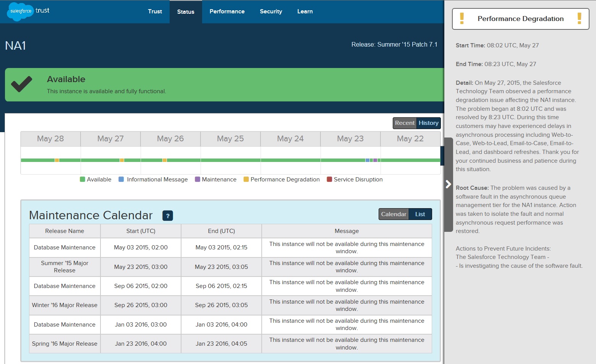Select the Spring '16 Major Release cell

coord(65,344)
